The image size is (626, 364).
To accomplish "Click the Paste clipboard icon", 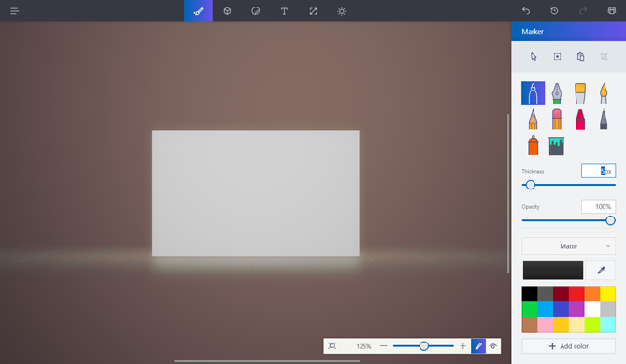I will (580, 57).
